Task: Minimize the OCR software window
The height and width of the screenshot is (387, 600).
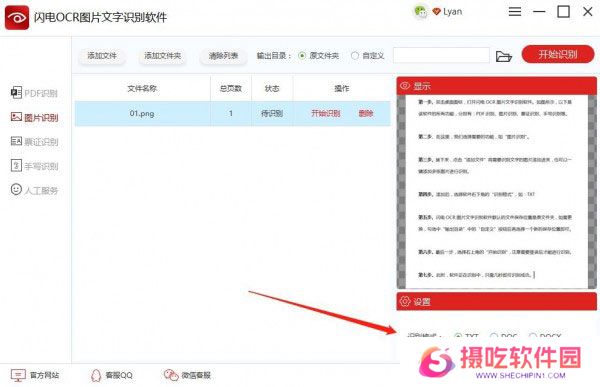Action: (539, 12)
